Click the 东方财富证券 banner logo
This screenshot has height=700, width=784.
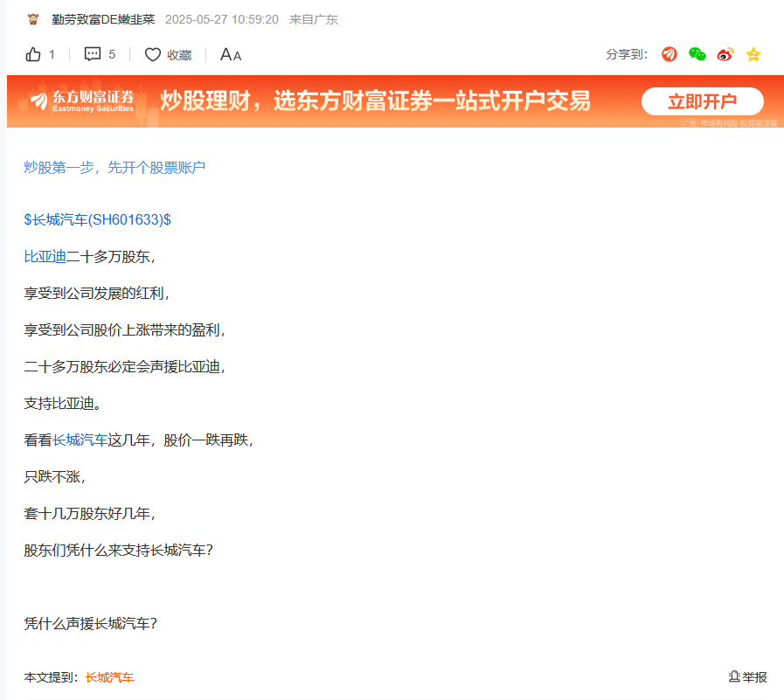coord(82,101)
